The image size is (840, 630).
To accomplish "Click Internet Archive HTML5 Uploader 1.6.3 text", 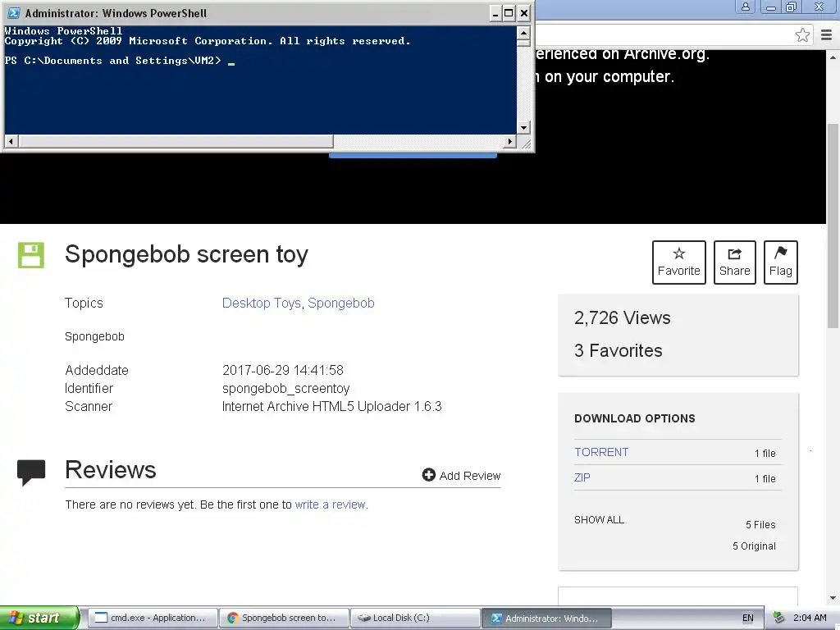I will (332, 407).
